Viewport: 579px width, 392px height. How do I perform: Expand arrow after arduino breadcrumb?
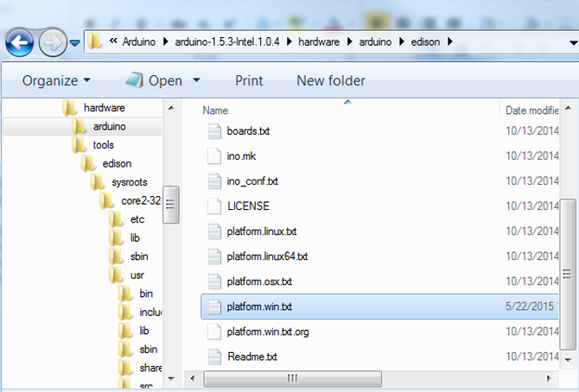(402, 41)
